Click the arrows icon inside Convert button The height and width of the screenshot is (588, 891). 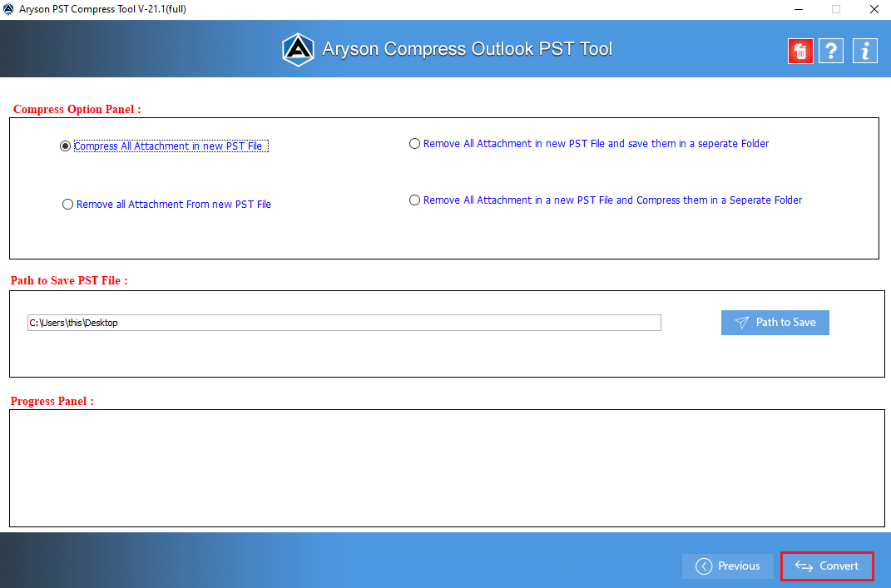tap(804, 566)
